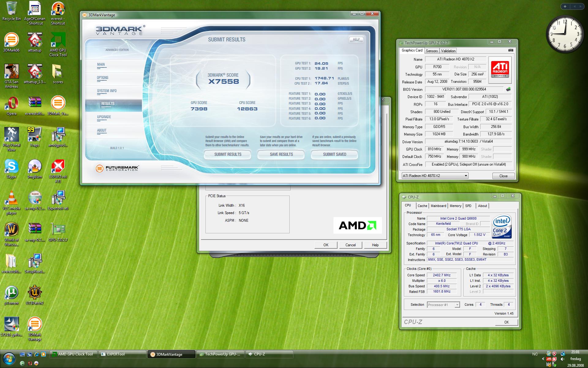Open the Mainboard tab in CPU-Z
Screen dimensions: 588x368
(x=438, y=206)
